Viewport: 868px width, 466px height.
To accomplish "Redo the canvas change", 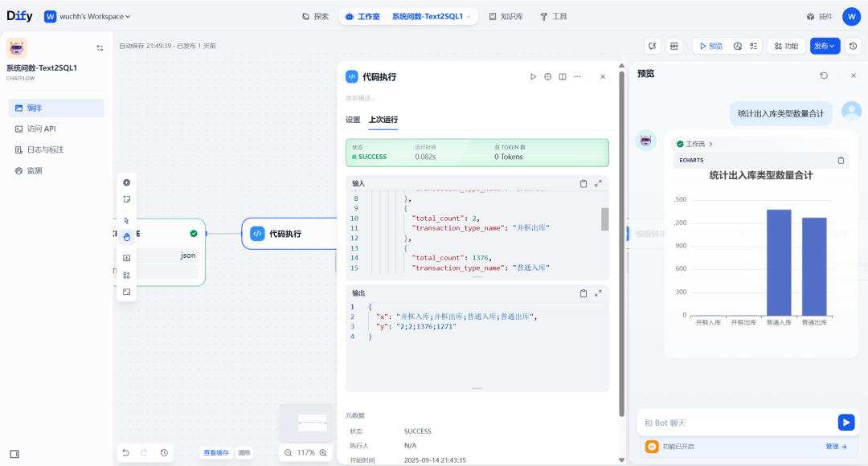I will (143, 452).
